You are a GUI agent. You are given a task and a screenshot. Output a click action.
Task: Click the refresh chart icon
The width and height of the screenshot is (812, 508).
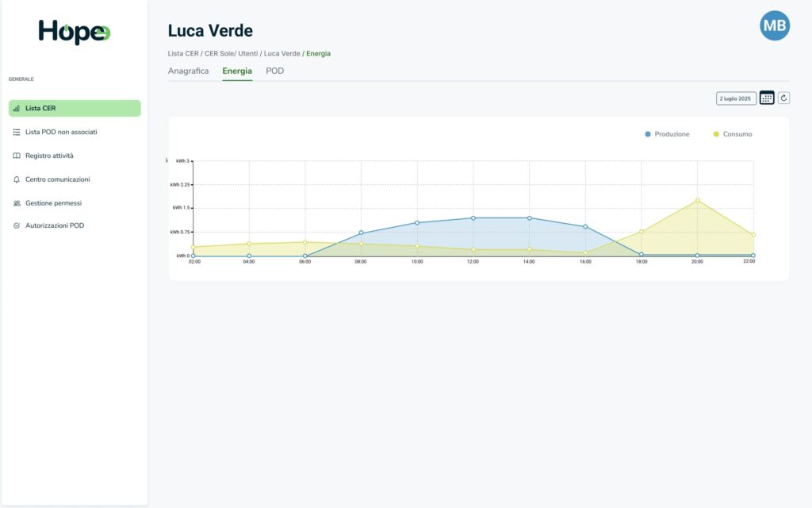pos(783,98)
